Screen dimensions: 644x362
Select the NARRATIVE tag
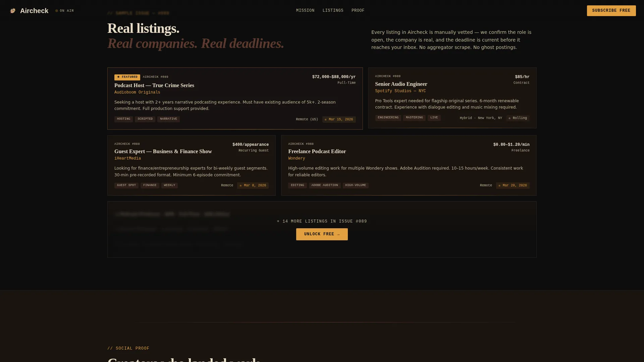[x=168, y=119]
